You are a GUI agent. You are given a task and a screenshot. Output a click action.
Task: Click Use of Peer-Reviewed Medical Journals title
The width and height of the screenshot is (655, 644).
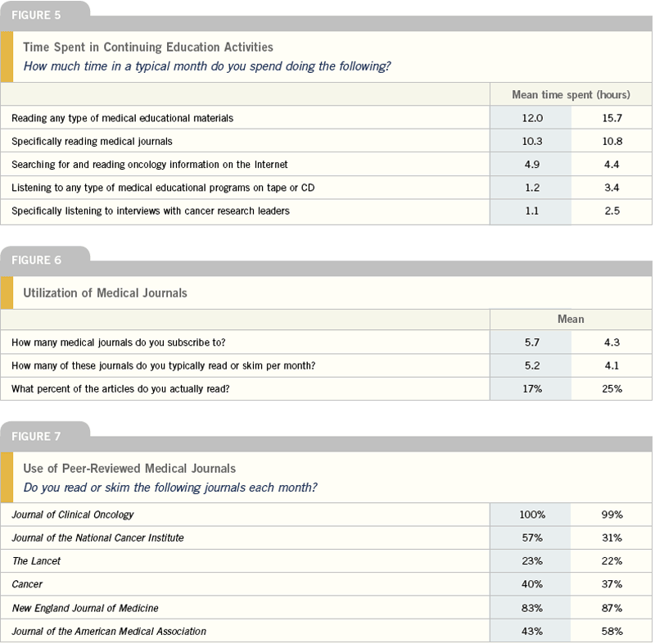[129, 468]
